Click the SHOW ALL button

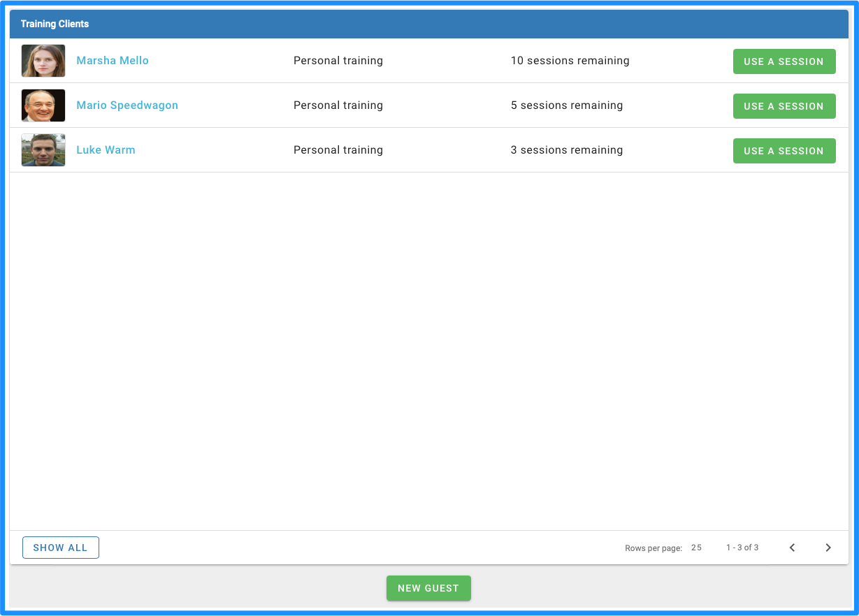tap(60, 548)
